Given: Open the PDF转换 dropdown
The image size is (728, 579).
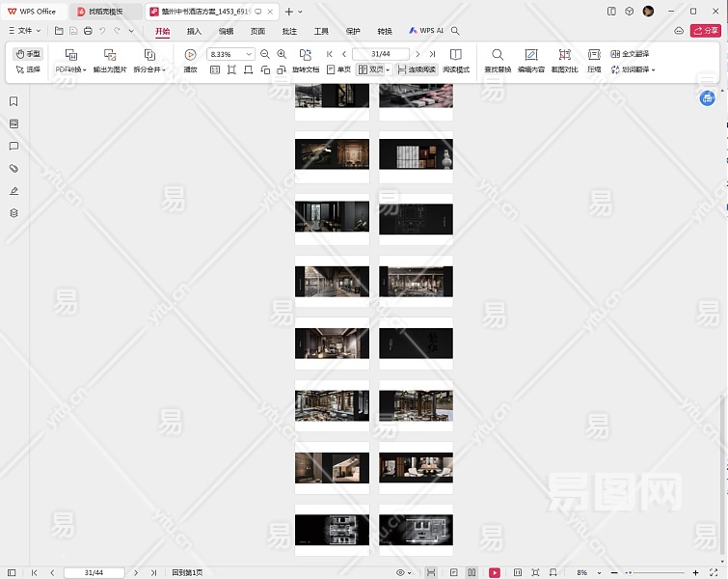Looking at the screenshot, I should click(70, 70).
